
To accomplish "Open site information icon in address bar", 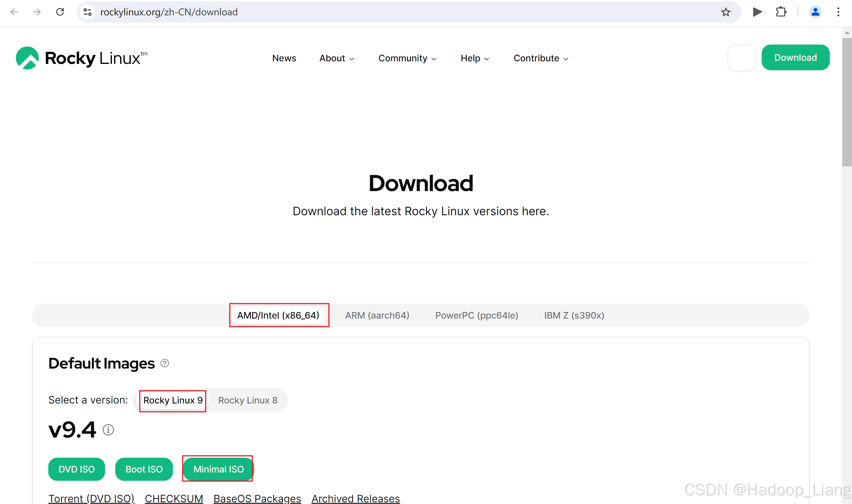I will [87, 12].
